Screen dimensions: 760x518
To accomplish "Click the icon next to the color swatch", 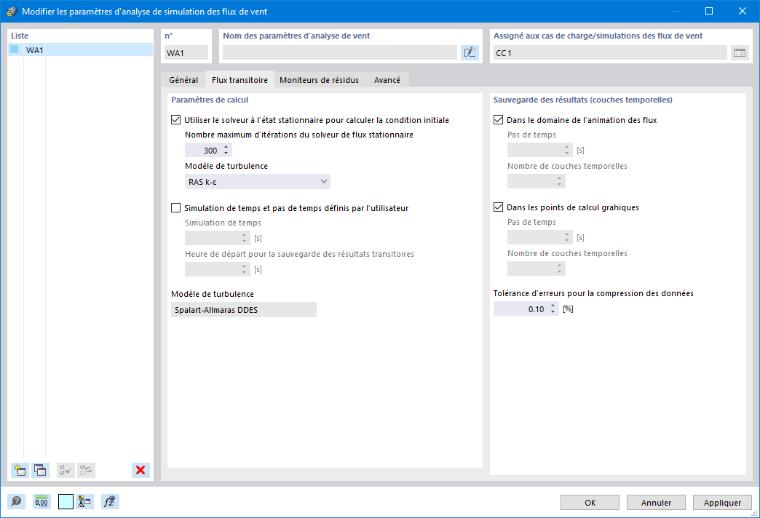I will [x=85, y=502].
